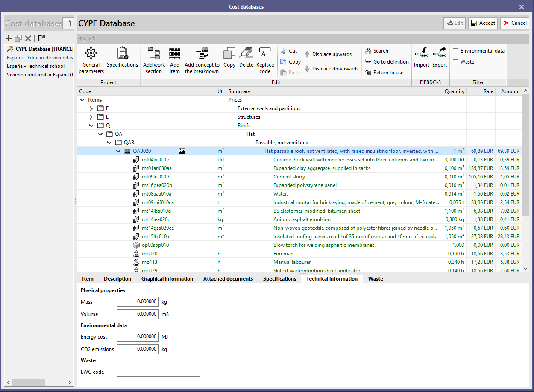Enable the Environmental data filter
This screenshot has height=392, width=534.
pos(455,51)
